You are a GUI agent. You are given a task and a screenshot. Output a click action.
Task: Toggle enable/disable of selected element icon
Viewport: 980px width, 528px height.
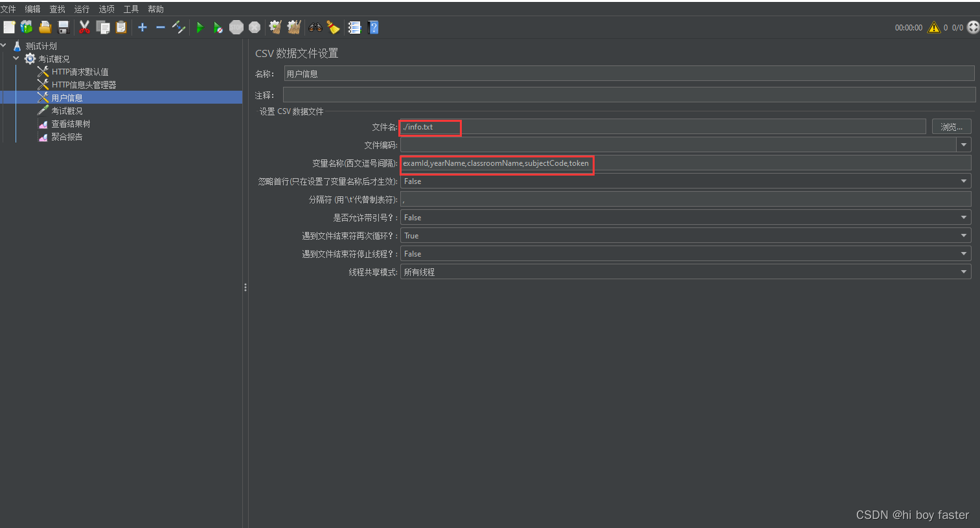(x=179, y=27)
